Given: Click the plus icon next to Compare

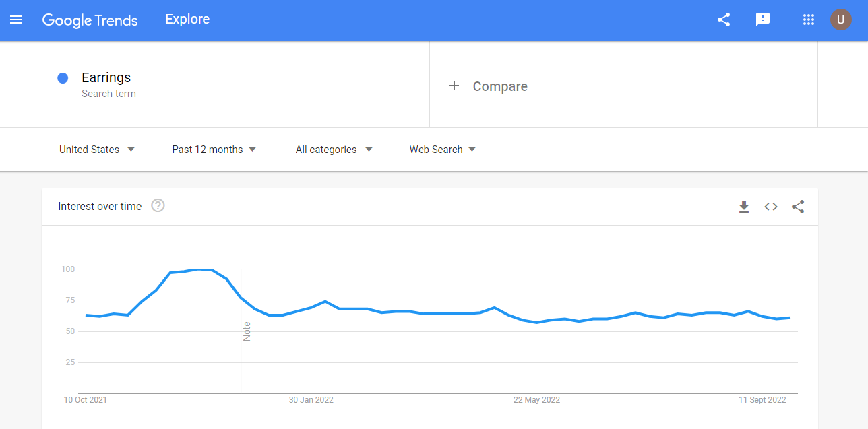Looking at the screenshot, I should (x=454, y=86).
